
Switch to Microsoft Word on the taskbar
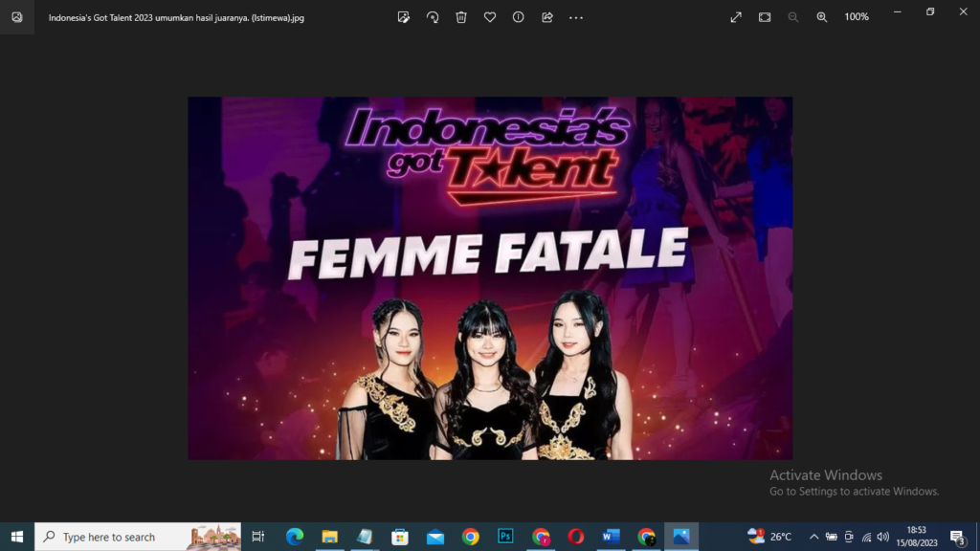point(611,537)
